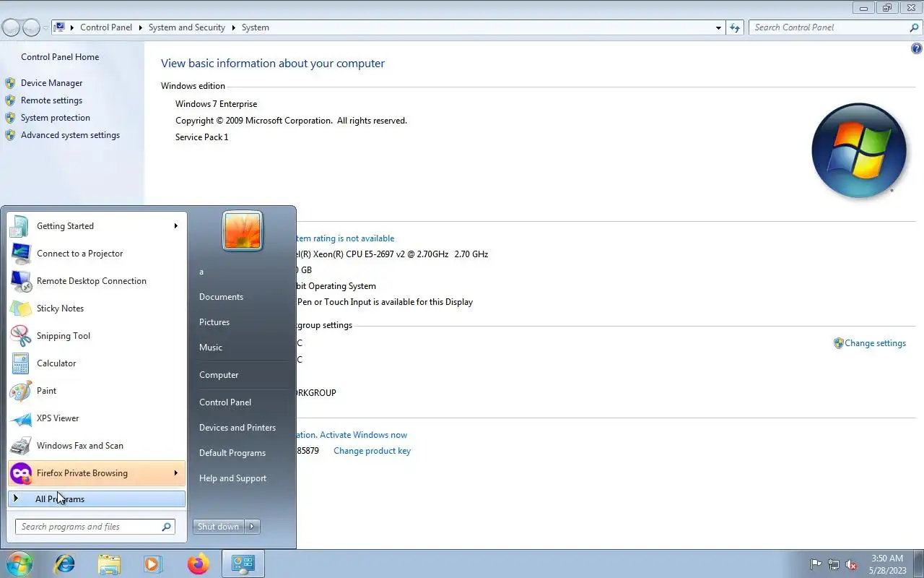Expand Getting Started submenu arrow

(175, 226)
